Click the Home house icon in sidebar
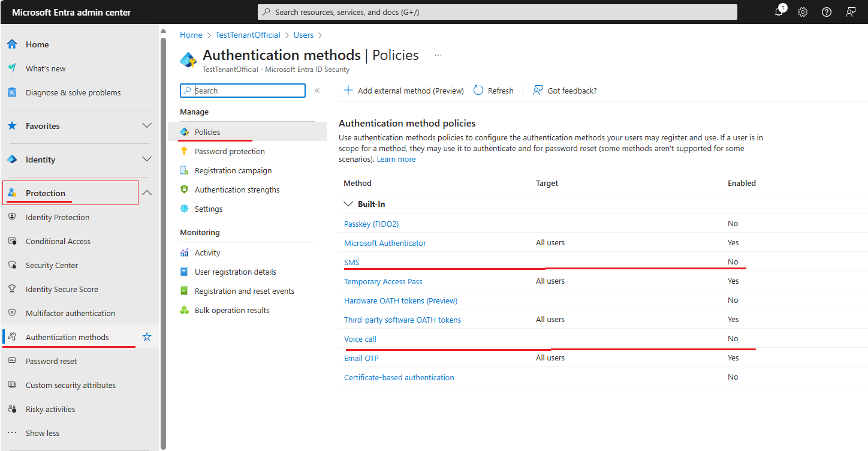868x451 pixels. (x=12, y=44)
